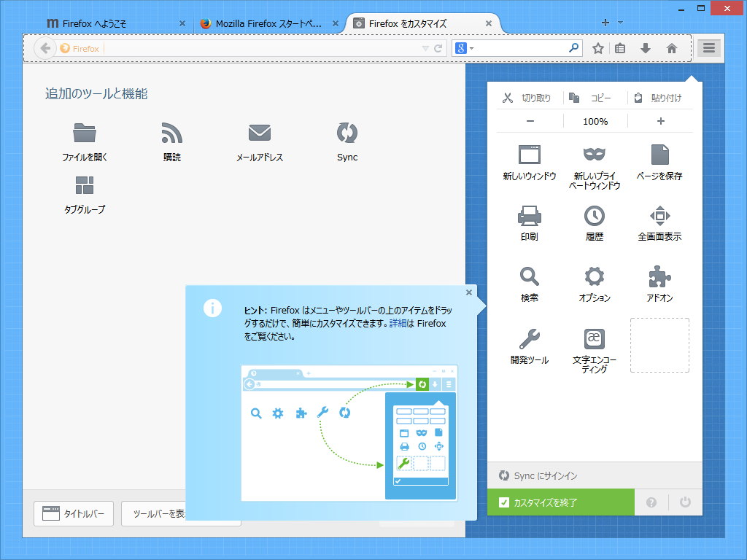
Task: Click the タブグループ icon
Action: 85,185
